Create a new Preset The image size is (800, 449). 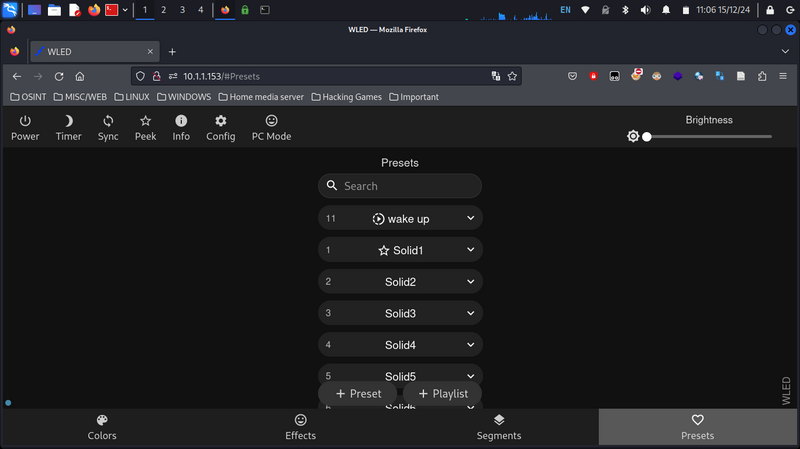point(358,394)
